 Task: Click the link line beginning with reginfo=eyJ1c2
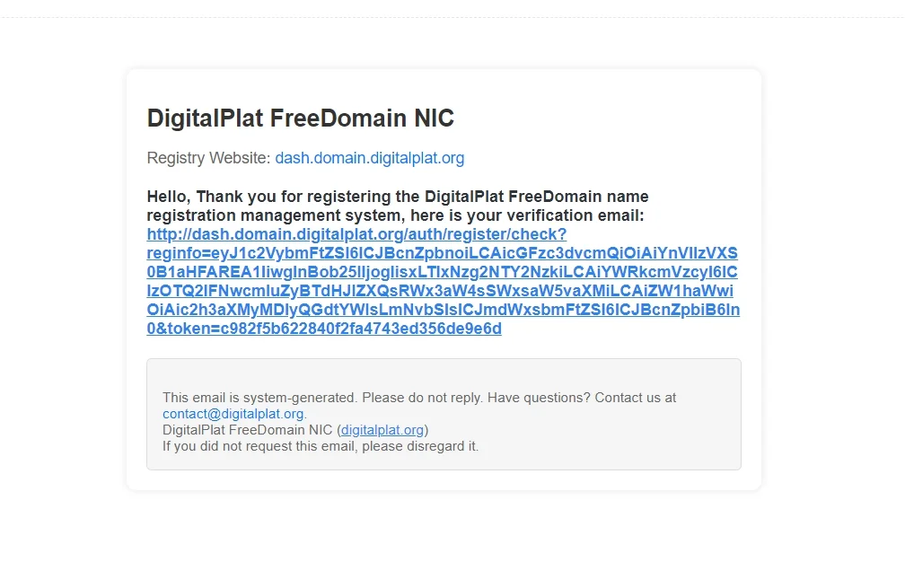click(x=442, y=253)
